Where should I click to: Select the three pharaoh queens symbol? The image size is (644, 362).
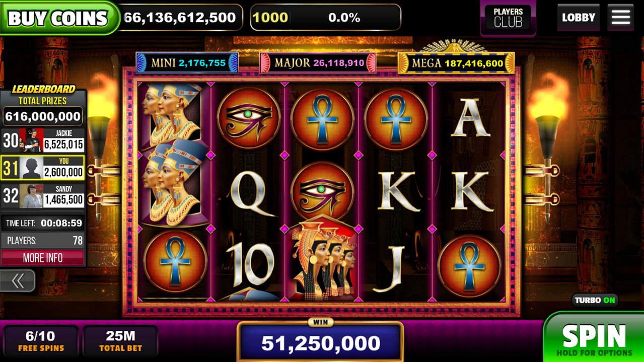[322, 261]
